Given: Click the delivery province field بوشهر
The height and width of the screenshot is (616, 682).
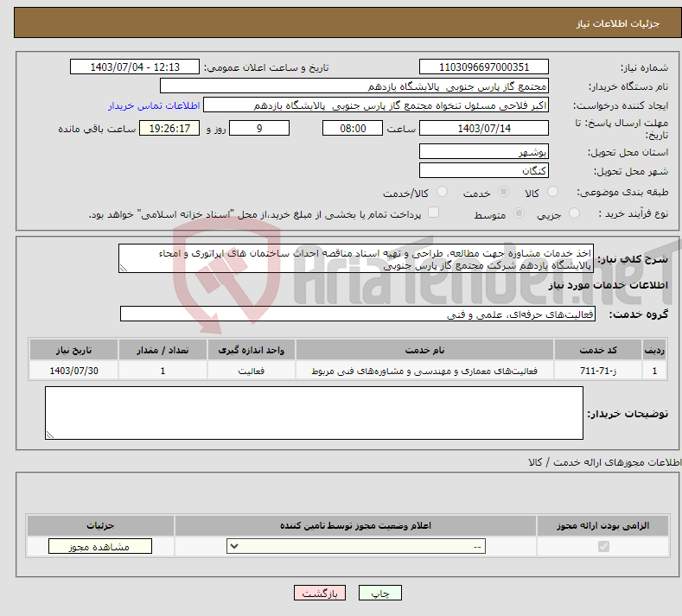Looking at the screenshot, I should (x=484, y=152).
